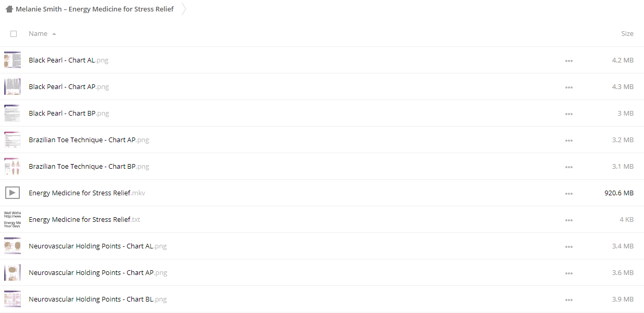Show more actions for Energy Medicine for Stress Relief.mkv
The width and height of the screenshot is (644, 313).
coord(569,194)
